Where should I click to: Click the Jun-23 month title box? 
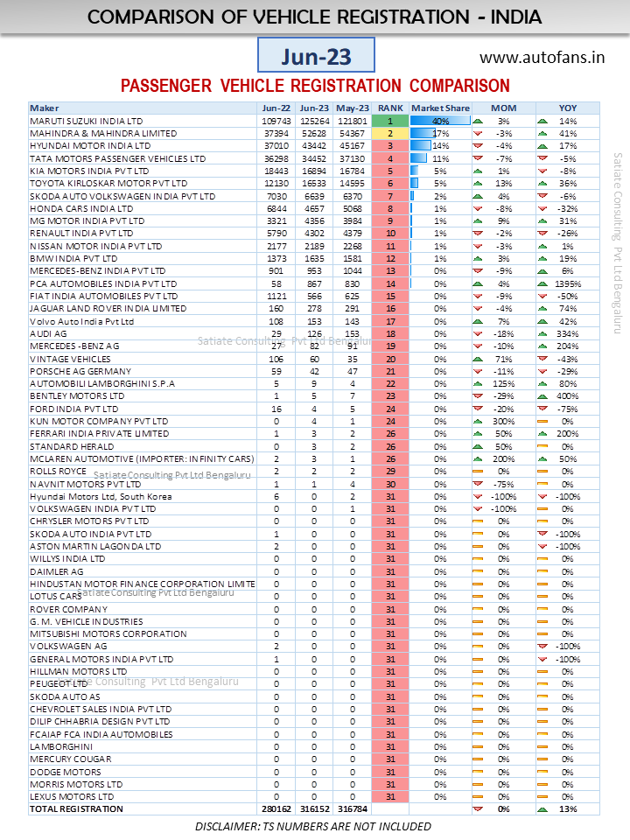(x=316, y=55)
